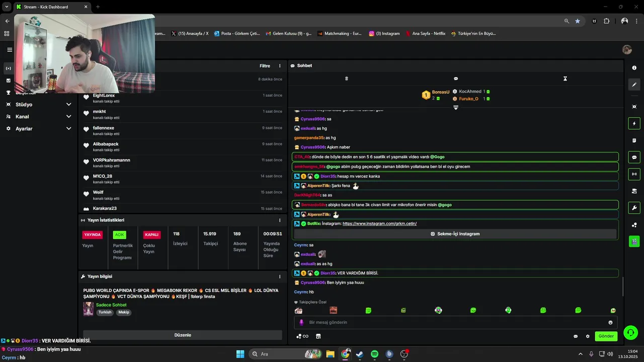This screenshot has height=362, width=644.
Task: Click the volume icon in the system tray
Action: pos(610,354)
